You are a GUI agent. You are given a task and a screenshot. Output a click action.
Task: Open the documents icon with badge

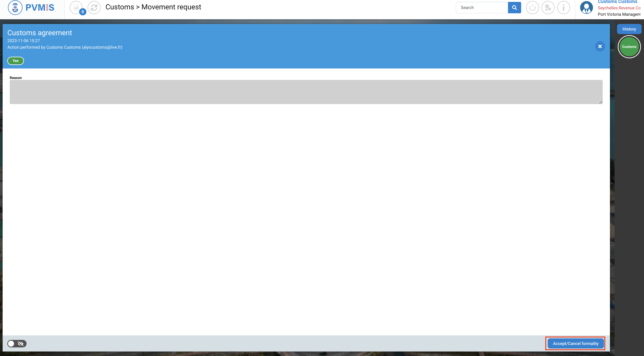[76, 7]
